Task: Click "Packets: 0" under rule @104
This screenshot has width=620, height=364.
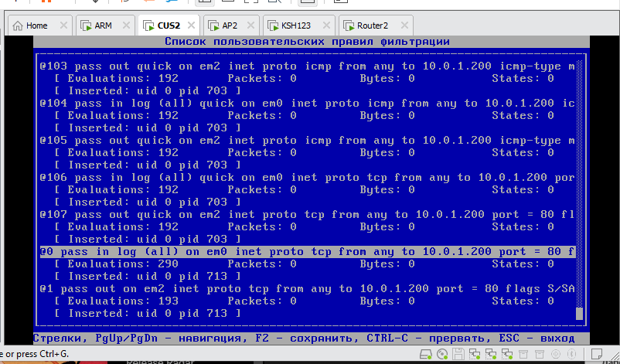Action: tap(262, 116)
